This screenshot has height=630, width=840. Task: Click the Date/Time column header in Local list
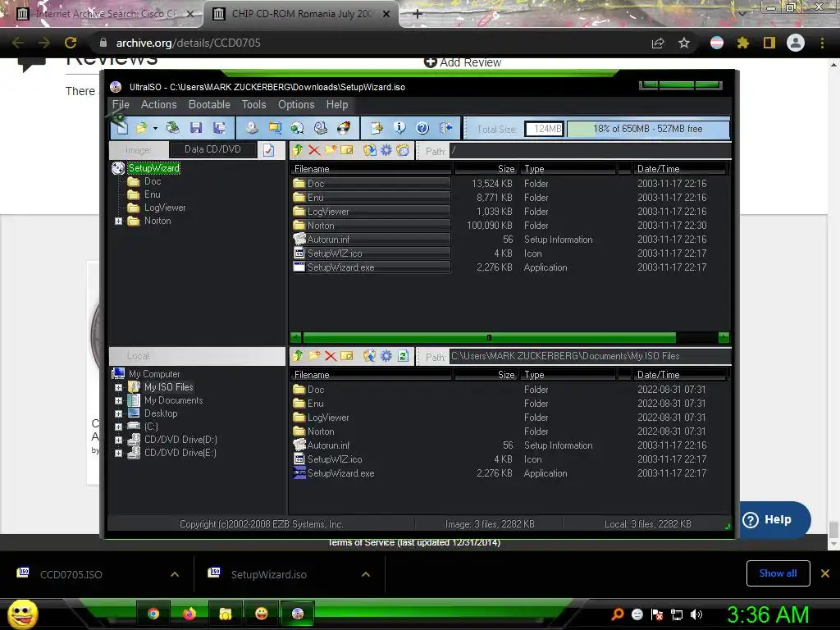click(679, 374)
